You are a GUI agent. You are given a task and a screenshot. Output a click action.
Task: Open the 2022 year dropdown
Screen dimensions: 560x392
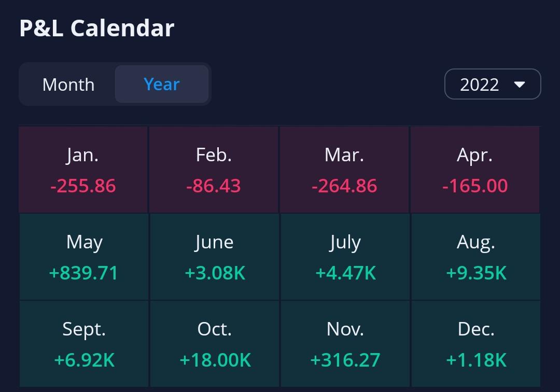pos(492,84)
